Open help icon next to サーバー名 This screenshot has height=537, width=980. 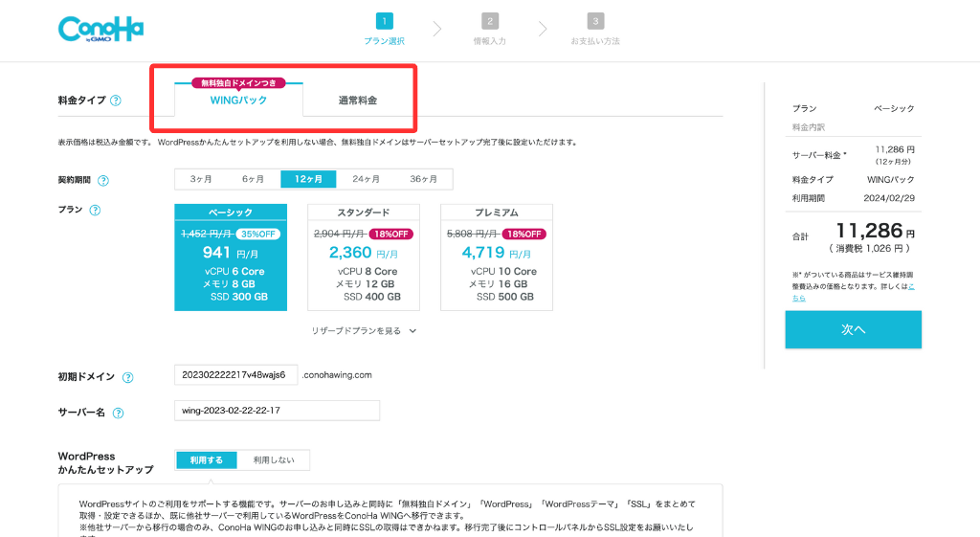click(118, 414)
